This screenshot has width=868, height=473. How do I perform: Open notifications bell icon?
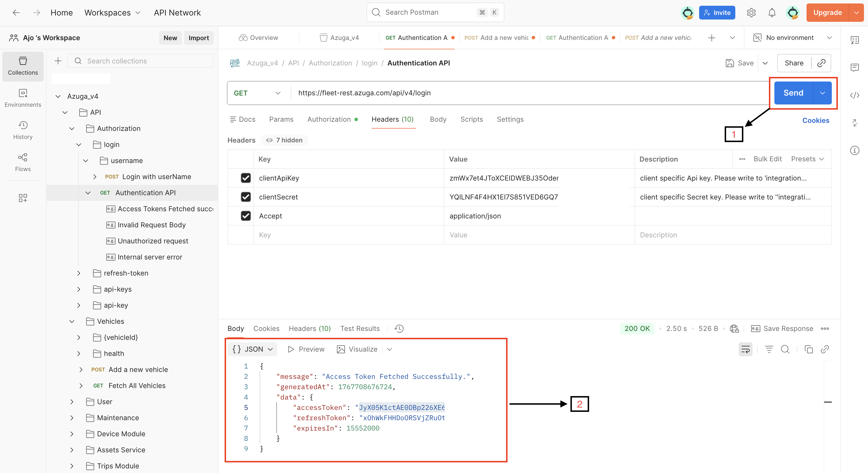click(771, 13)
